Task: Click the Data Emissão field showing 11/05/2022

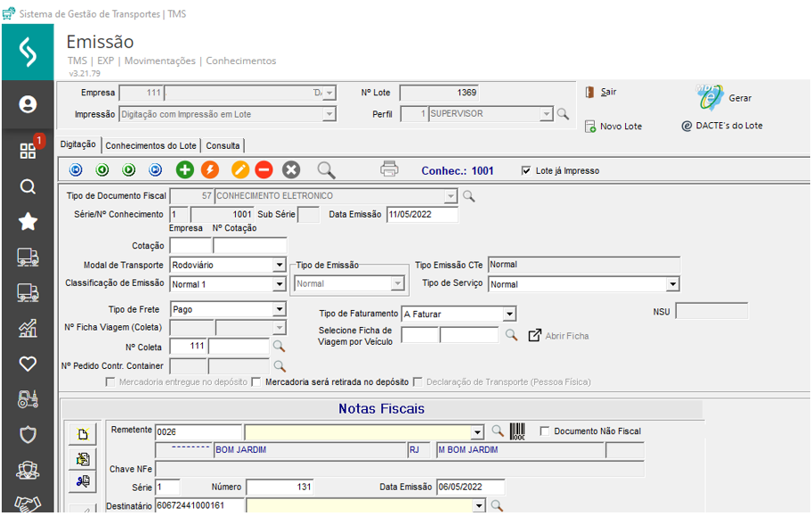Action: (422, 215)
